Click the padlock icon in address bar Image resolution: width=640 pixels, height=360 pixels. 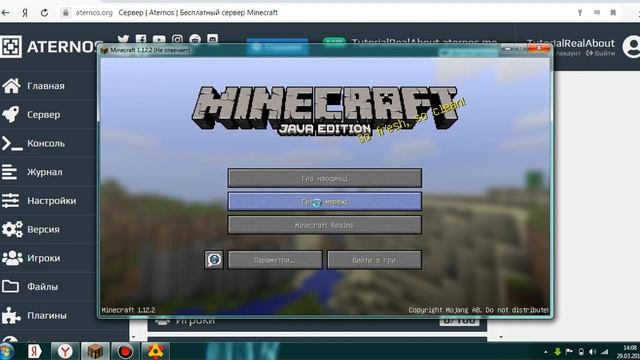click(65, 13)
